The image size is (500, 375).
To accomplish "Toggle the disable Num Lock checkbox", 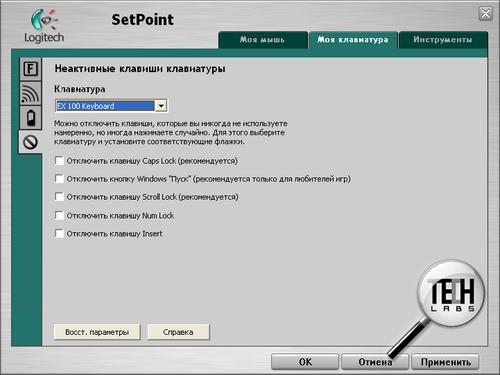I will 59,215.
